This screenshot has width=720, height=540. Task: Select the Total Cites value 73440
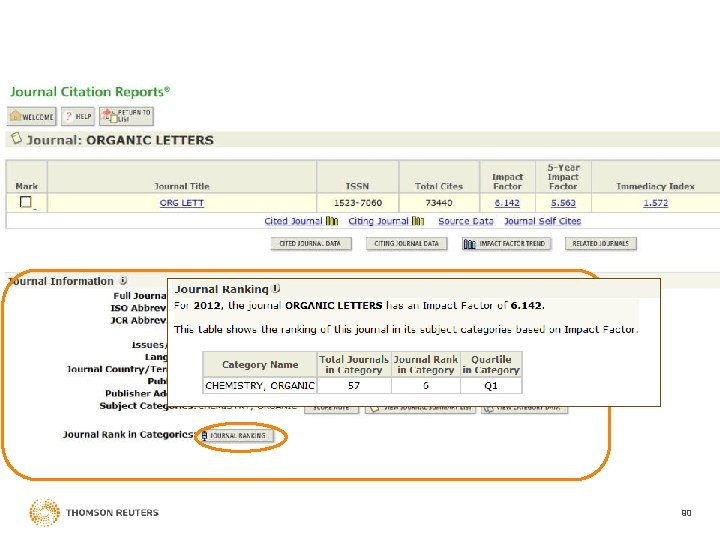439,203
